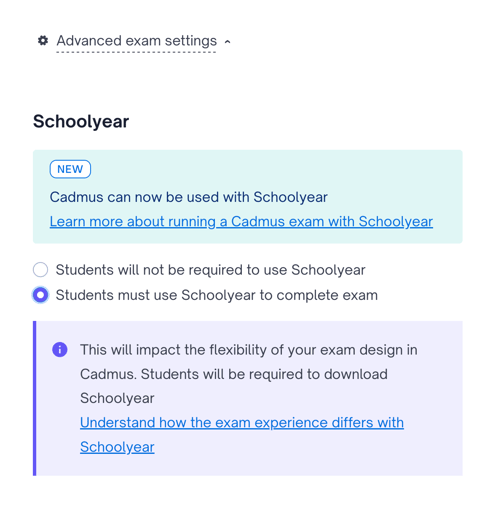The image size is (498, 514).
Task: Collapse the Advanced exam settings section
Action: 137,41
